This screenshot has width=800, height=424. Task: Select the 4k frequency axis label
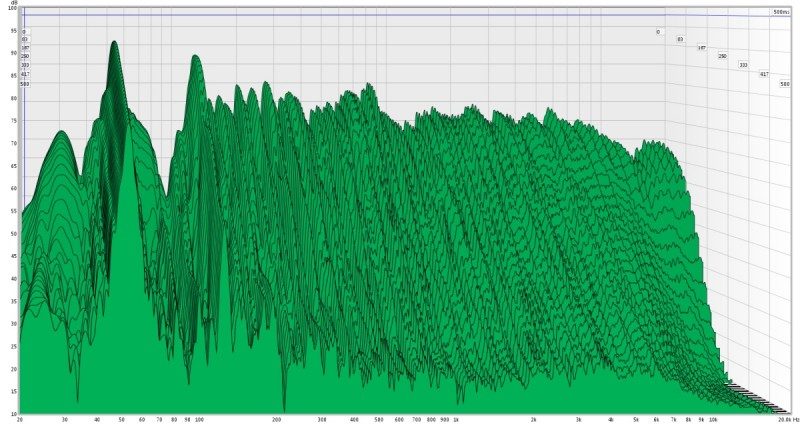[x=611, y=419]
